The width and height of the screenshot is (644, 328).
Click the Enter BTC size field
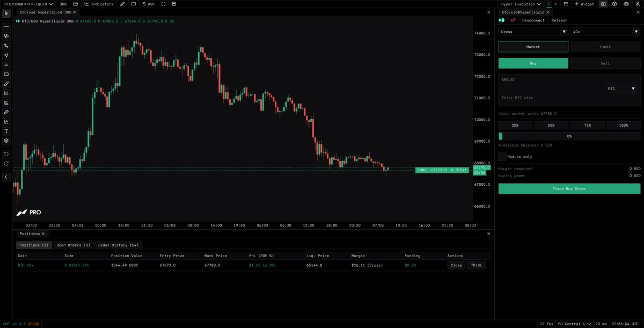(550, 98)
